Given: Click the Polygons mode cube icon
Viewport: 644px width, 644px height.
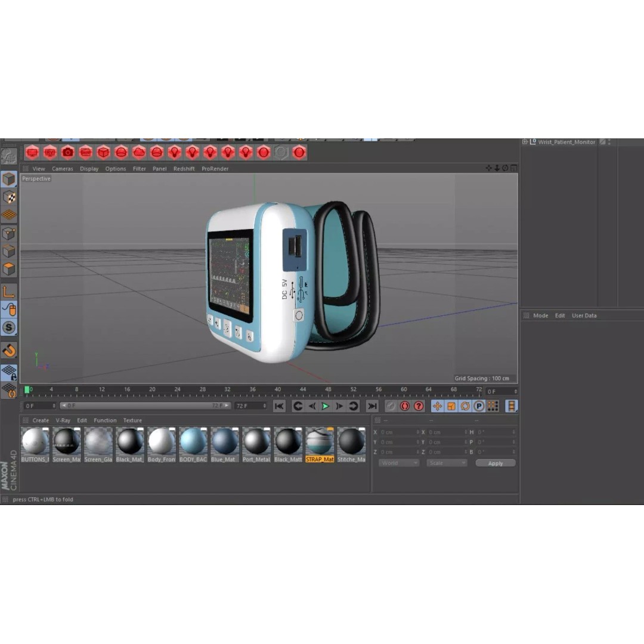Looking at the screenshot, I should pyautogui.click(x=9, y=269).
